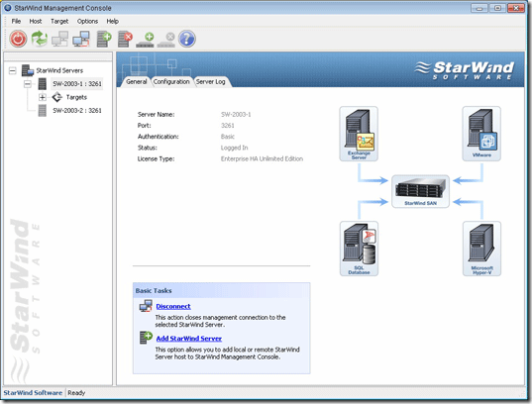Click the Port value 3261
Viewport: 532px width, 404px height.
[228, 126]
